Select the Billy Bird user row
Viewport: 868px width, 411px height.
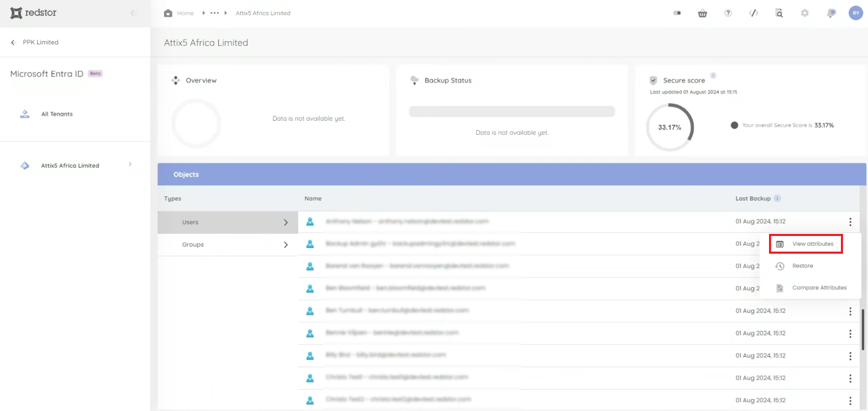point(578,356)
